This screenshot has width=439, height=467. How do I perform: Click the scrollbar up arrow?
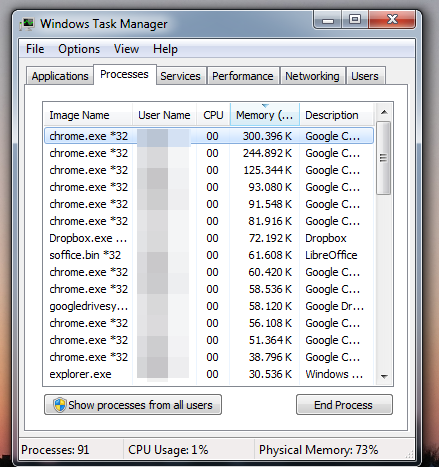[384, 112]
